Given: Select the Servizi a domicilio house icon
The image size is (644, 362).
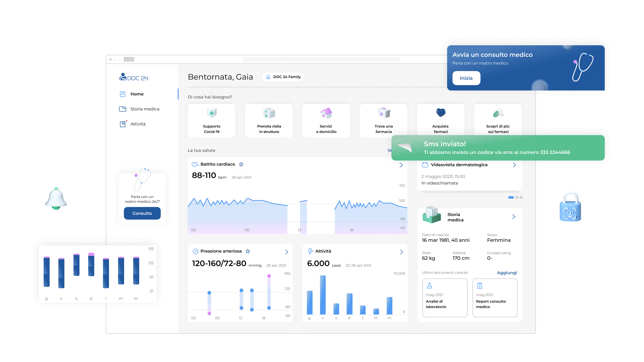Looking at the screenshot, I should (326, 113).
